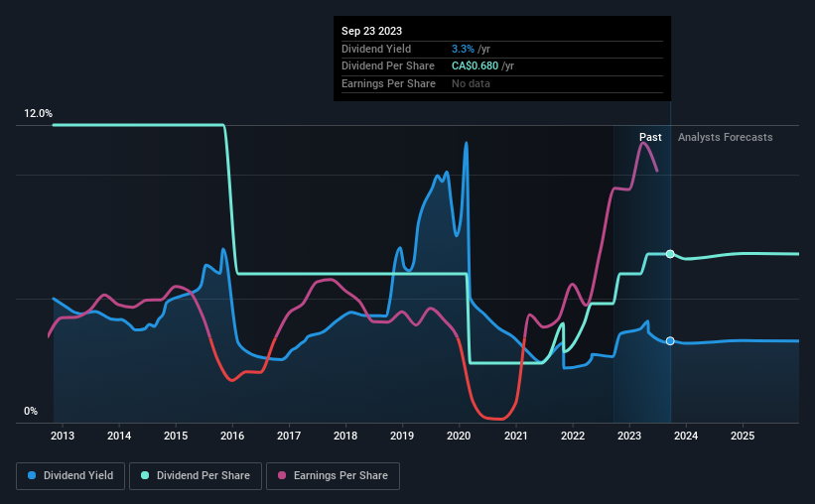Viewport: 815px width, 504px height.
Task: Click the 'No data' earnings value
Action: [471, 83]
